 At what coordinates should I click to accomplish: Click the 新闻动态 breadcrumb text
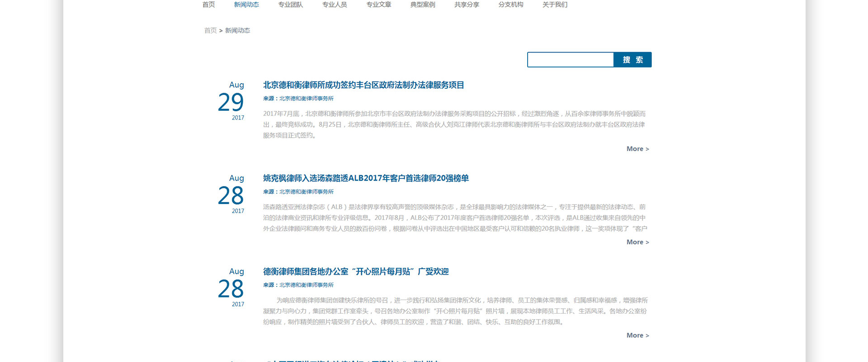[237, 30]
